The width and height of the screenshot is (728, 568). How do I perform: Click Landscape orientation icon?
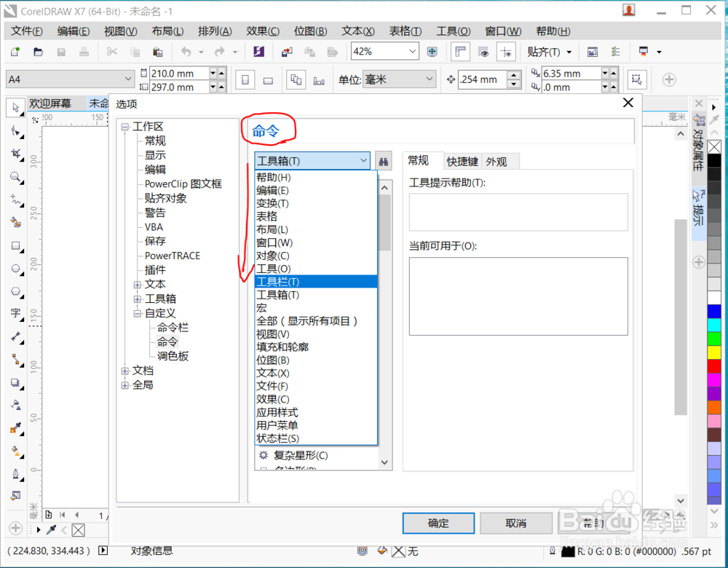coord(268,80)
